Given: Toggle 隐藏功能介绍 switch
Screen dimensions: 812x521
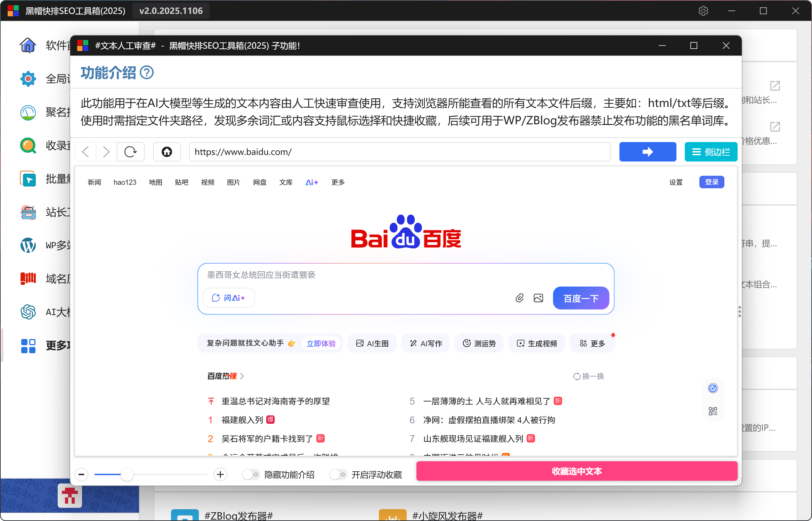Looking at the screenshot, I should click(x=251, y=474).
